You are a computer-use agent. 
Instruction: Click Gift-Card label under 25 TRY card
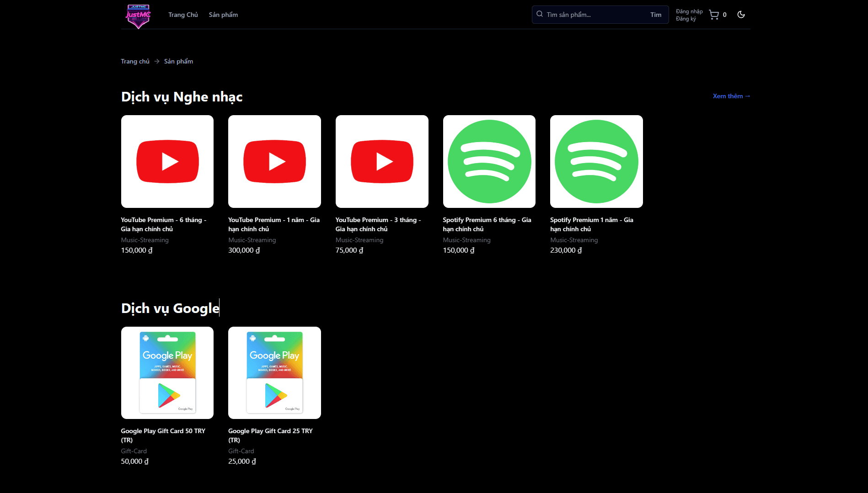(241, 451)
